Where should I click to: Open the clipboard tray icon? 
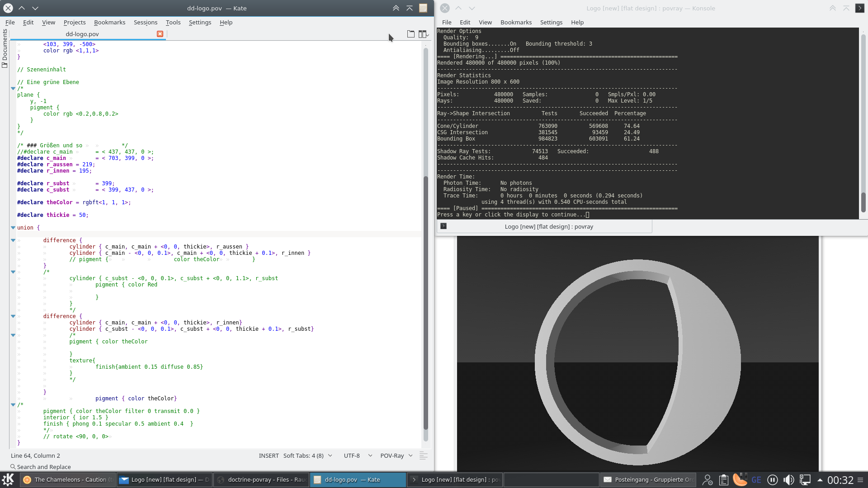723,480
